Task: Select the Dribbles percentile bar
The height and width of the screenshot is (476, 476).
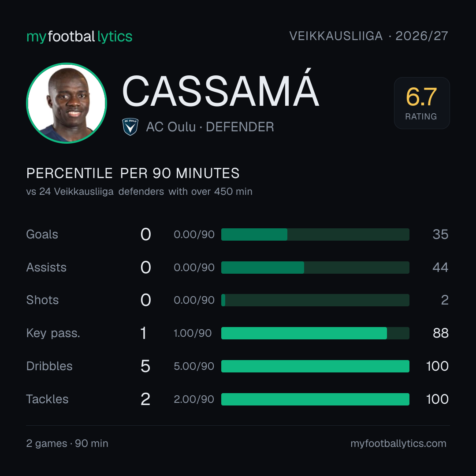Action: [315, 366]
